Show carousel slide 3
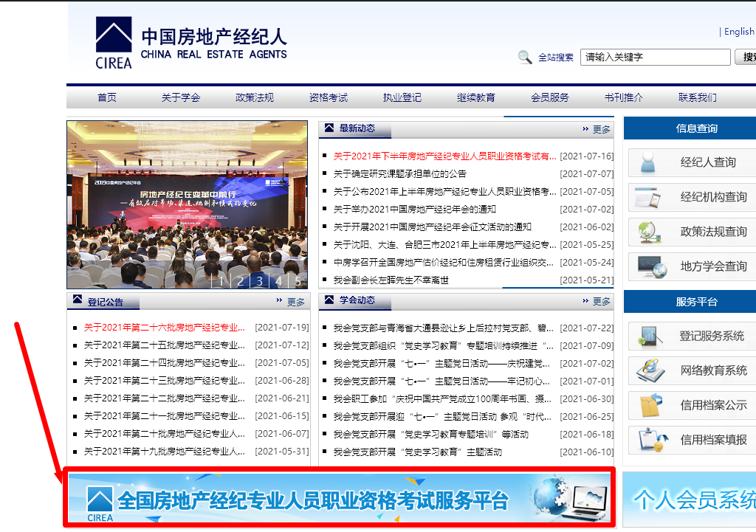This screenshot has height=532, width=756. [259, 281]
